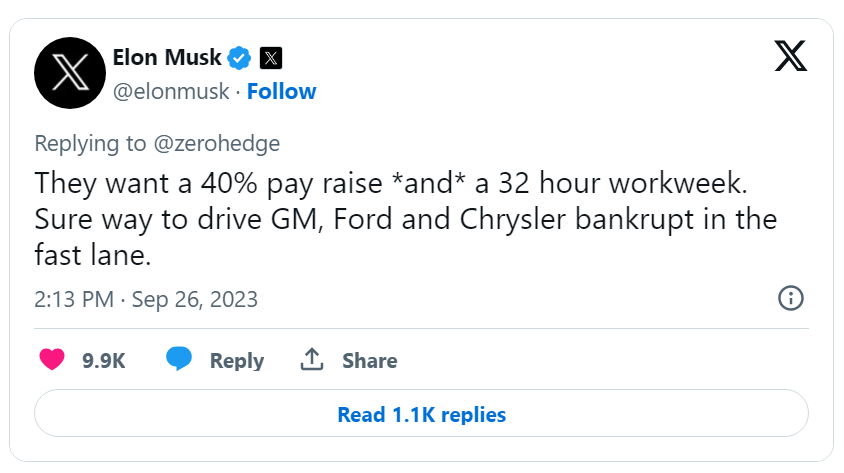This screenshot has height=473, width=844.
Task: Click the blue reply bubble icon
Action: [179, 360]
